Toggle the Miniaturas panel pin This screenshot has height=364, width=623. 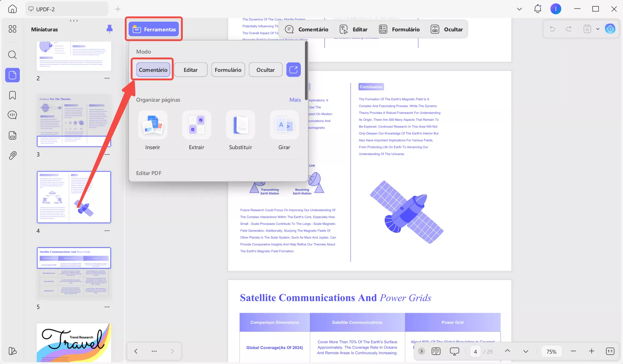(x=109, y=29)
